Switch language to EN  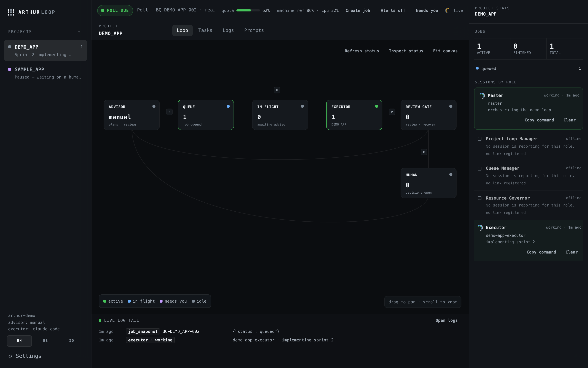pyautogui.click(x=19, y=341)
